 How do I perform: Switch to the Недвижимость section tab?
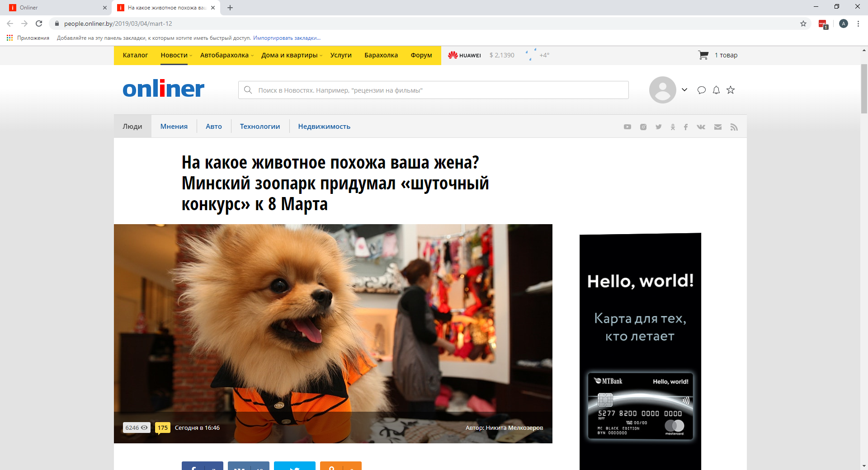(x=324, y=127)
